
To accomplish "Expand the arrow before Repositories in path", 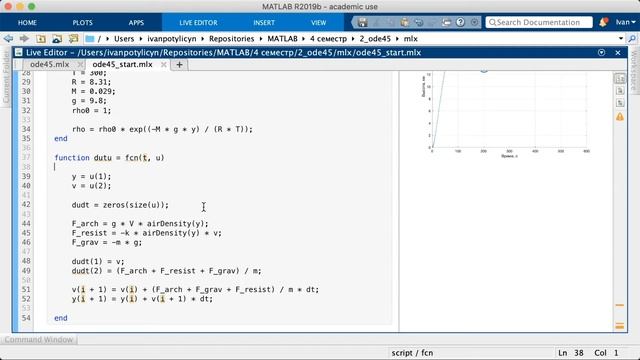I will pos(203,39).
